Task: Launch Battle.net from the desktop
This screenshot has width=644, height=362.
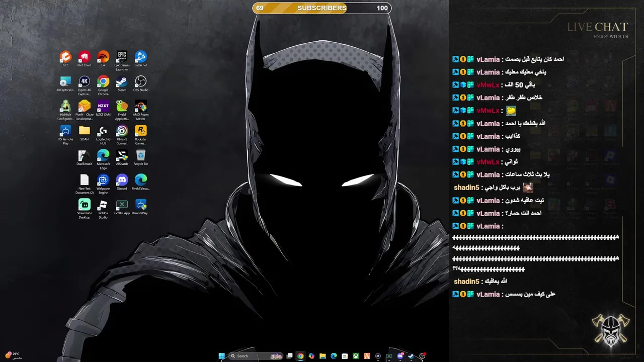Action: tap(140, 58)
